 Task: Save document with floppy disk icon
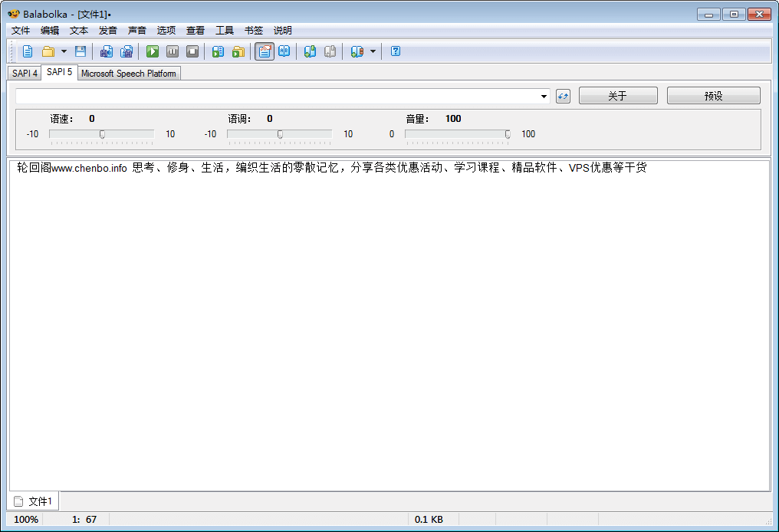81,51
